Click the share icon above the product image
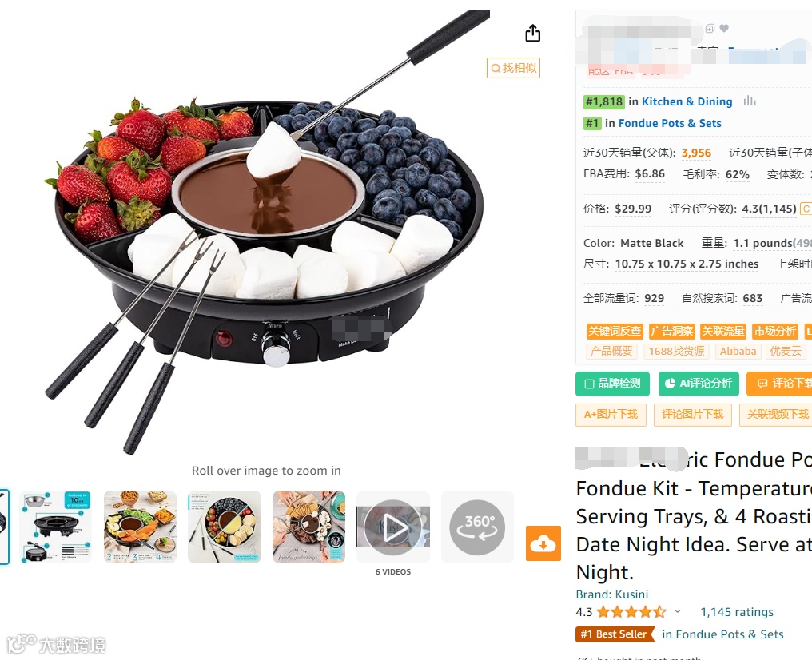Screen dimensions: 812x660 (532, 33)
